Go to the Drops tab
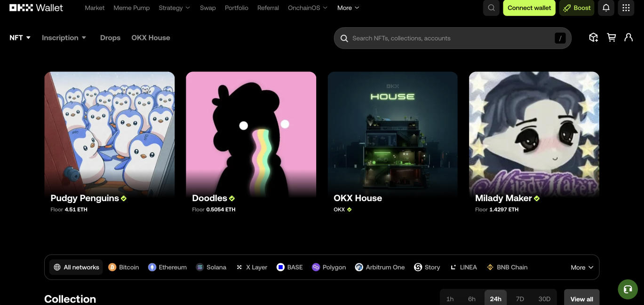The image size is (644, 305). tap(110, 38)
